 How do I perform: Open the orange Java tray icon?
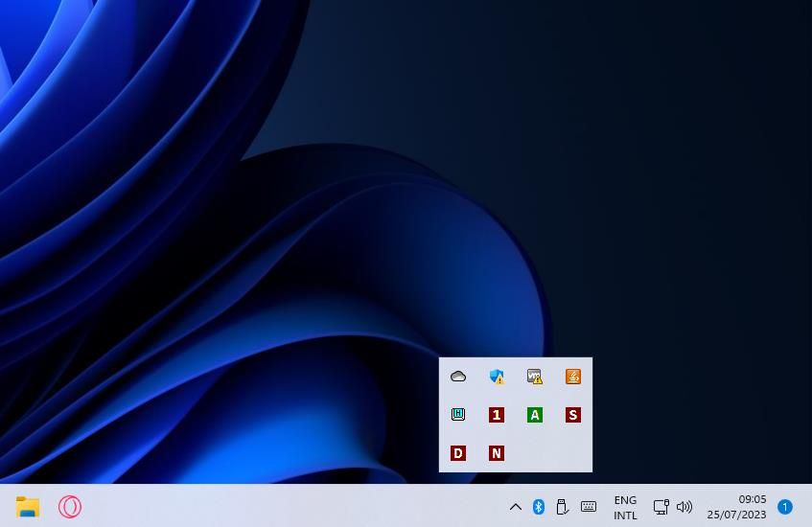point(573,377)
